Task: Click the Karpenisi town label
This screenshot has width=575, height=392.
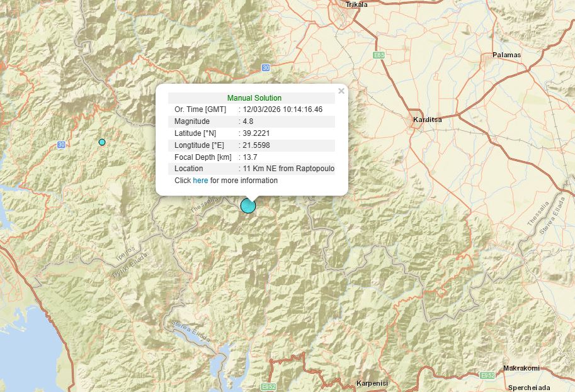Action: pyautogui.click(x=372, y=383)
